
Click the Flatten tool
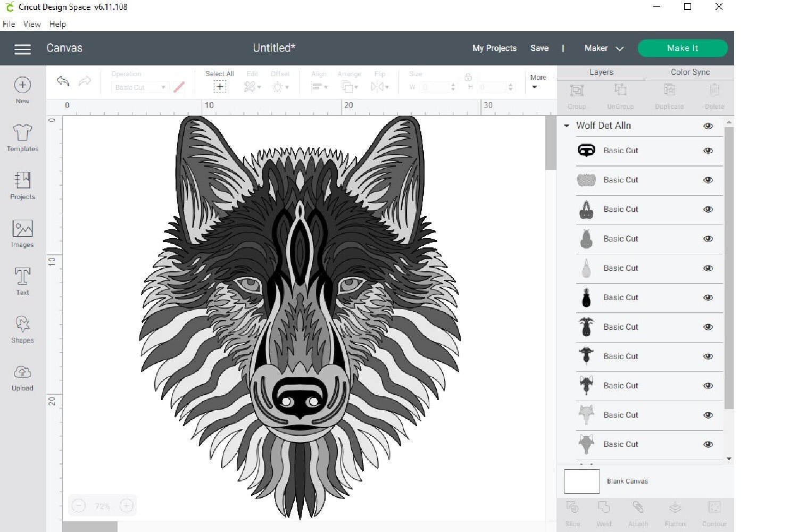pyautogui.click(x=675, y=512)
